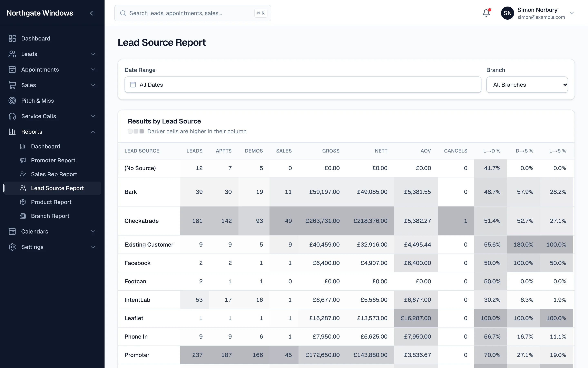Expand the Leads menu chevron
588x368 pixels.
93,54
